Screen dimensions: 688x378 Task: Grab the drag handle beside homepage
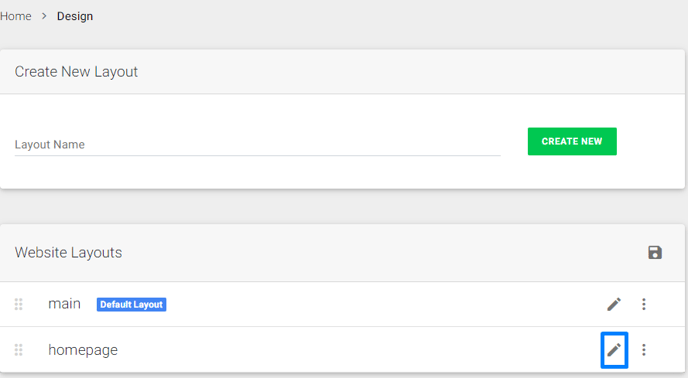coord(18,350)
